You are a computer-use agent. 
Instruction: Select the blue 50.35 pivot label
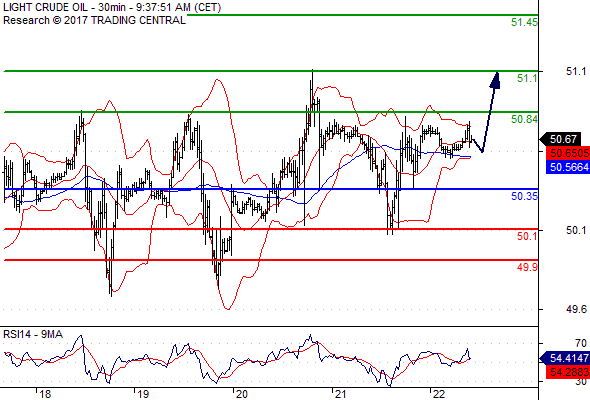pos(524,196)
